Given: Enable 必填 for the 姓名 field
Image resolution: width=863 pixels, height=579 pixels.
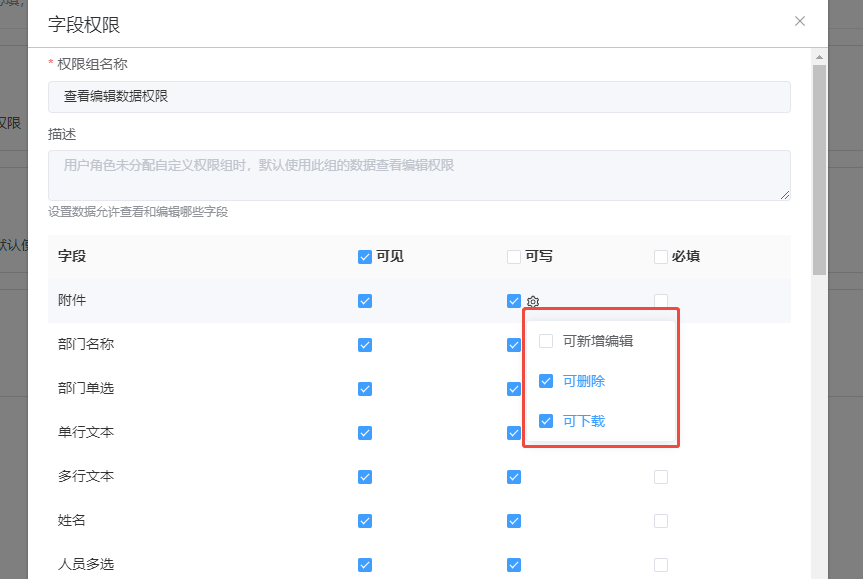Looking at the screenshot, I should click(x=660, y=521).
